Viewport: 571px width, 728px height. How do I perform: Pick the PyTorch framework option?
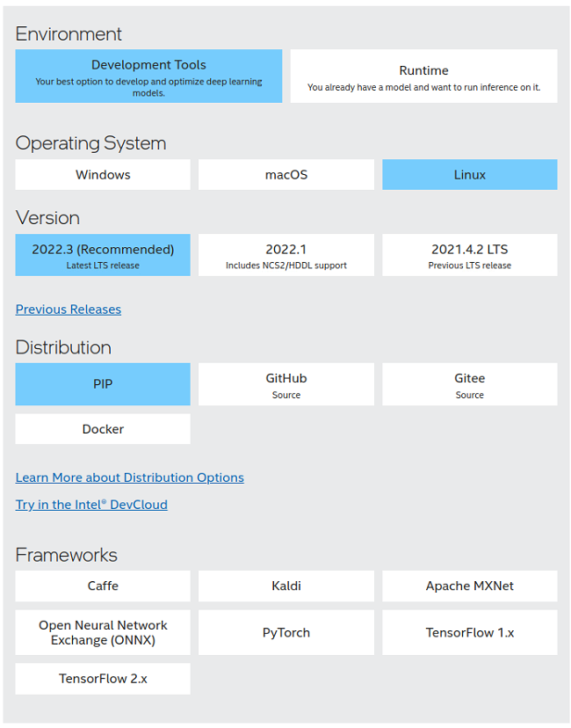point(285,632)
